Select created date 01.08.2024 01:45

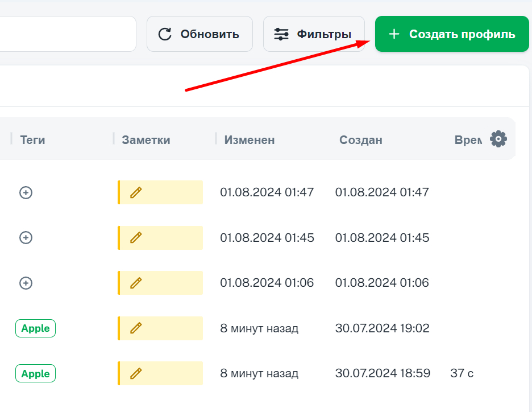click(382, 238)
